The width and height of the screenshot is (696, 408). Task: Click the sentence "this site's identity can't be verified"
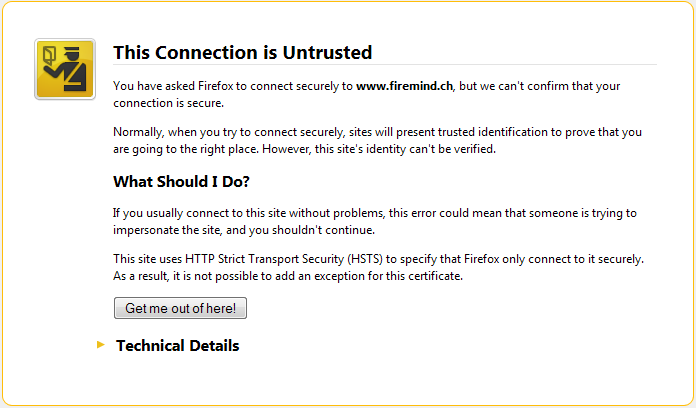(405, 149)
